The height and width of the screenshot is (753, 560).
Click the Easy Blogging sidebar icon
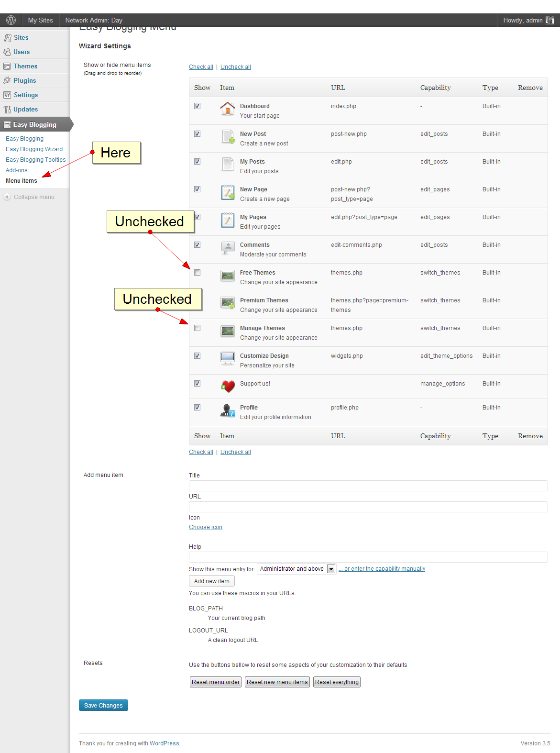pyautogui.click(x=7, y=125)
